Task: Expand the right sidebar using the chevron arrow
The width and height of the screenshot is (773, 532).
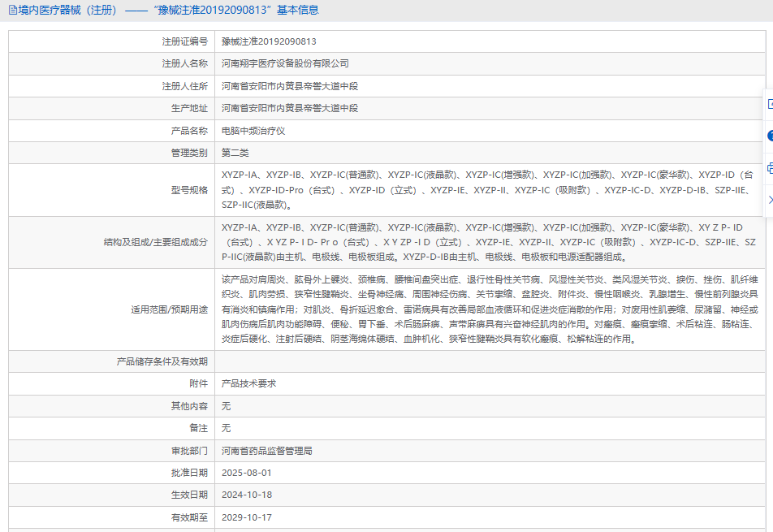Action: click(769, 199)
